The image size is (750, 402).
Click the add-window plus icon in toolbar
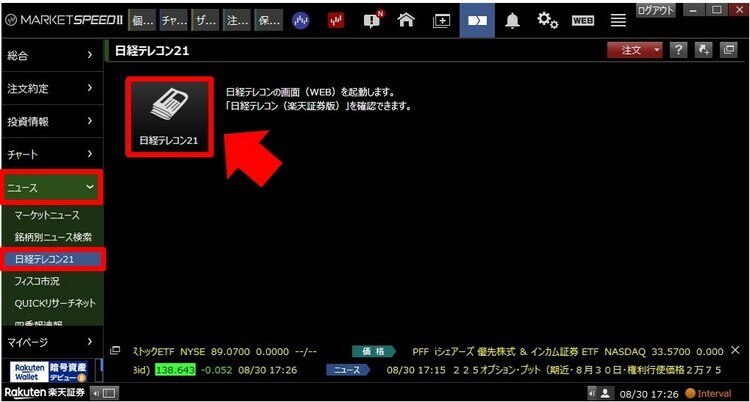pyautogui.click(x=441, y=21)
